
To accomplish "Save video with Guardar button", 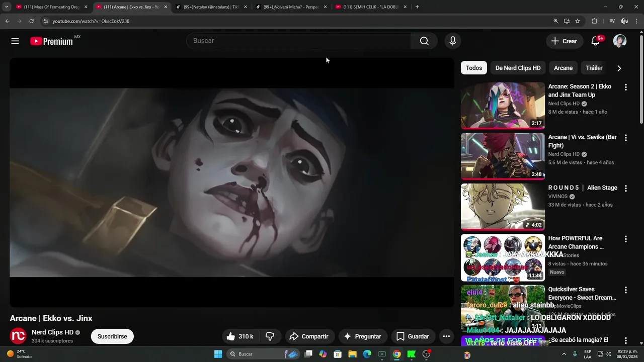I will (413, 336).
